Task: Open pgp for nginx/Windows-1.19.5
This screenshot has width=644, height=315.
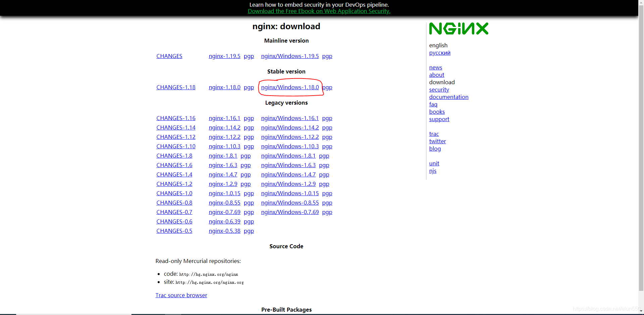Action: tap(327, 56)
